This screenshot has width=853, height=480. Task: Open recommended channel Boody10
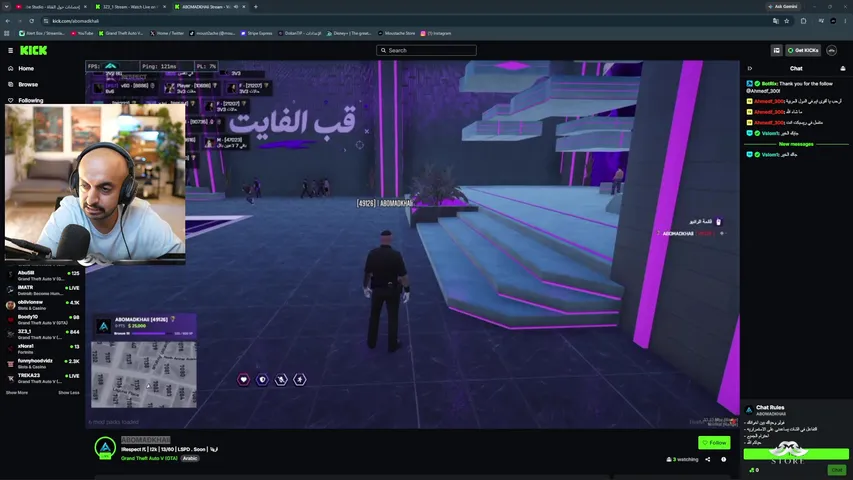click(42, 319)
